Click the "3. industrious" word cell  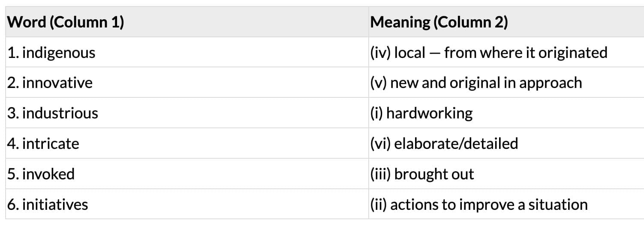click(53, 113)
